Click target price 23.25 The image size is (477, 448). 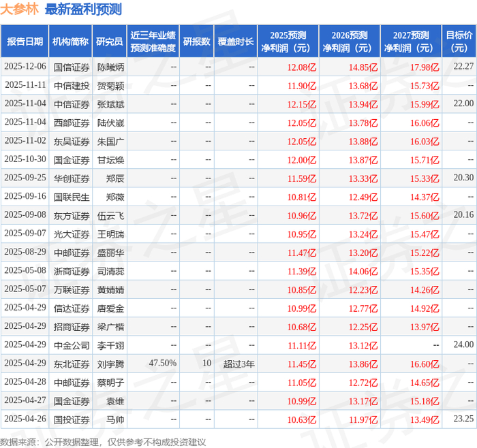(463, 419)
